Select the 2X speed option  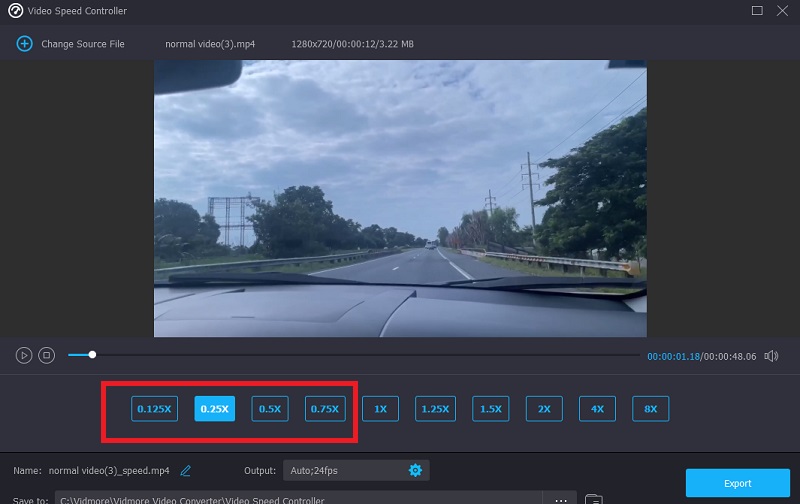(x=544, y=408)
